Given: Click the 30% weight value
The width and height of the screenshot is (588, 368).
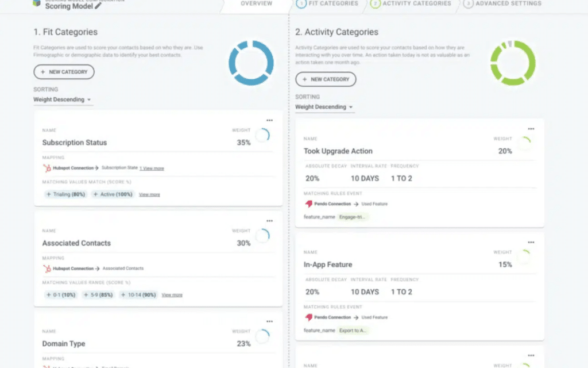Looking at the screenshot, I should [x=243, y=243].
